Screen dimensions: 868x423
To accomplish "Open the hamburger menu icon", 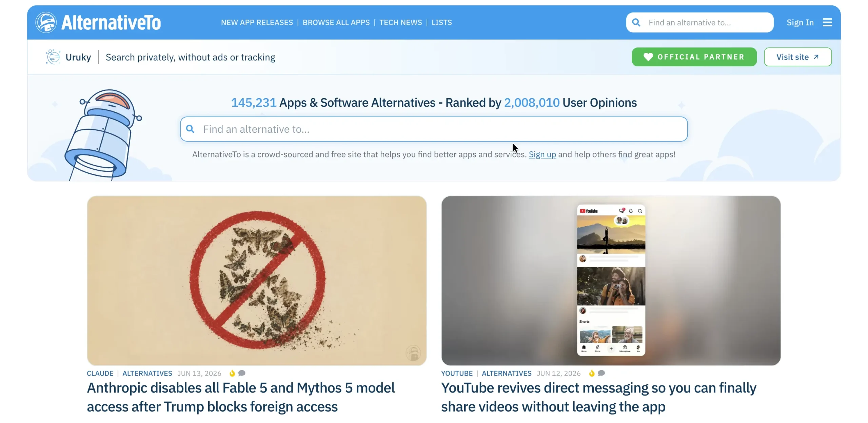I will 827,22.
